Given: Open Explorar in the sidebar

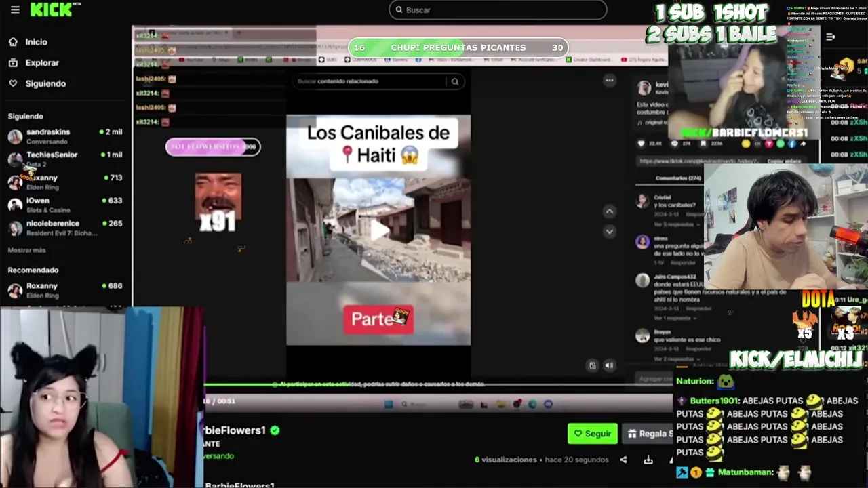Looking at the screenshot, I should click(42, 63).
